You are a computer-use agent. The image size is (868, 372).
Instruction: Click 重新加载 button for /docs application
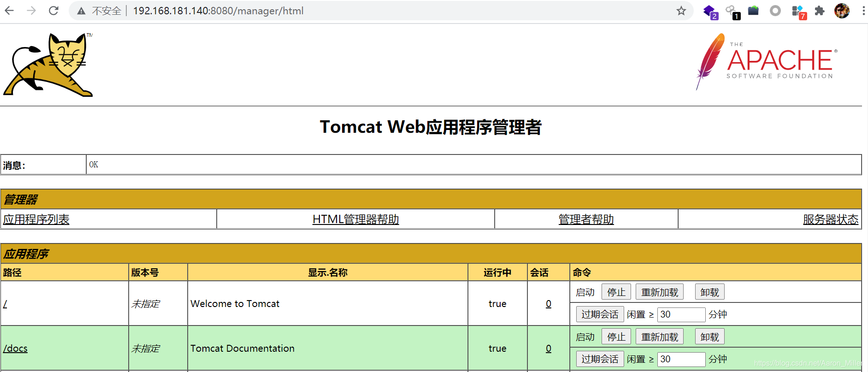coord(660,337)
